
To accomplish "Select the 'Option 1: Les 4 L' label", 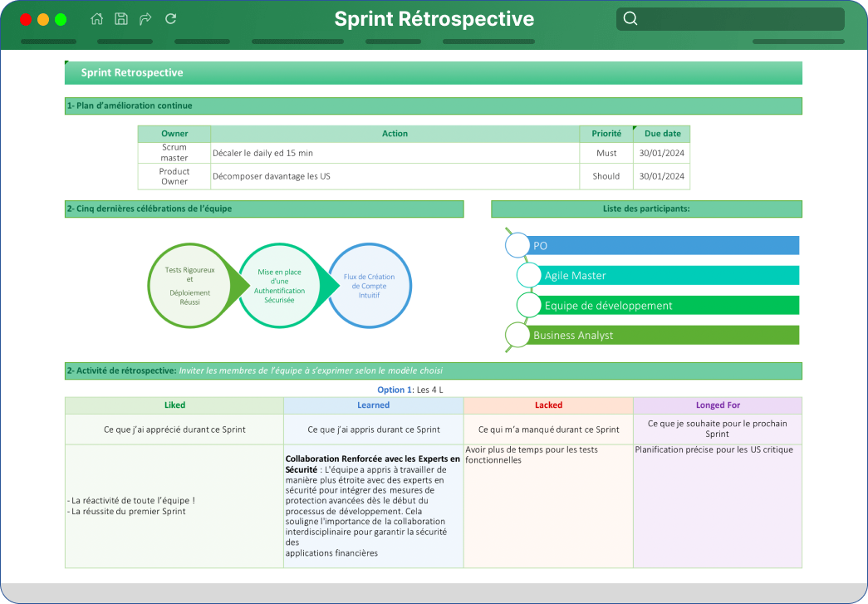I will pos(410,390).
